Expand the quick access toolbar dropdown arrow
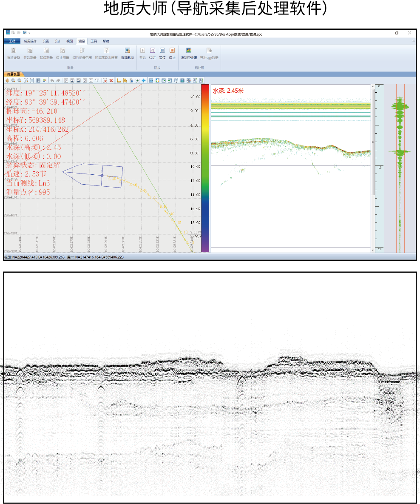The image size is (420, 504). click(x=29, y=33)
